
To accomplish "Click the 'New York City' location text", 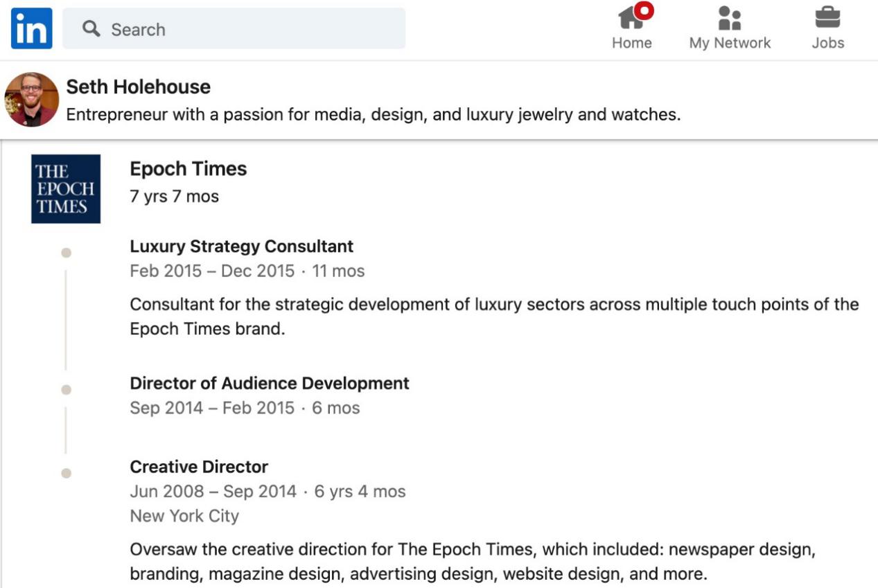I will click(x=184, y=516).
